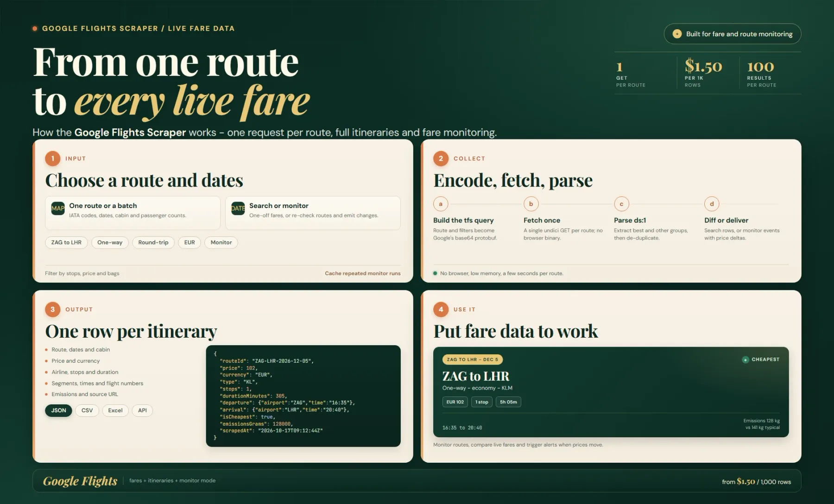
Task: Select the EUR currency chip
Action: (190, 242)
